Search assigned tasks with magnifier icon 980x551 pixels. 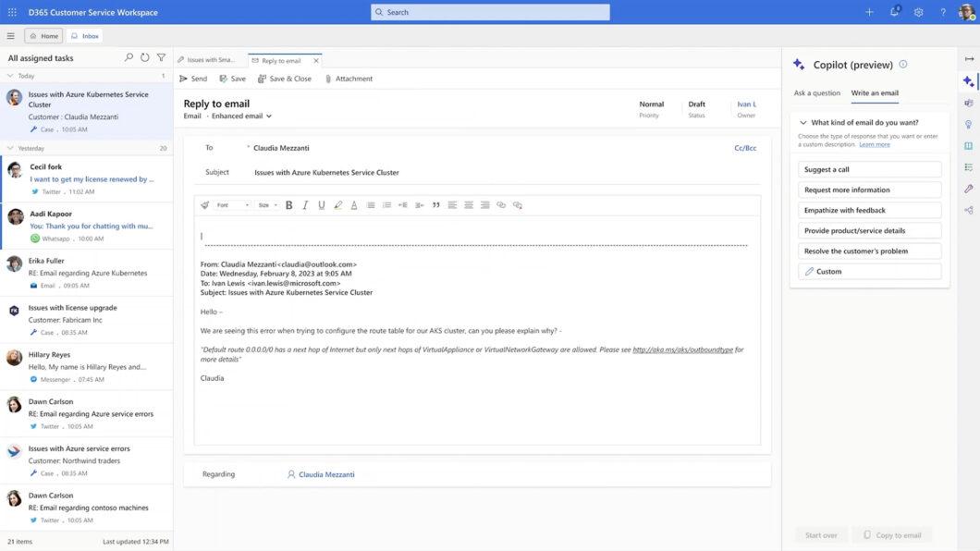click(x=129, y=57)
